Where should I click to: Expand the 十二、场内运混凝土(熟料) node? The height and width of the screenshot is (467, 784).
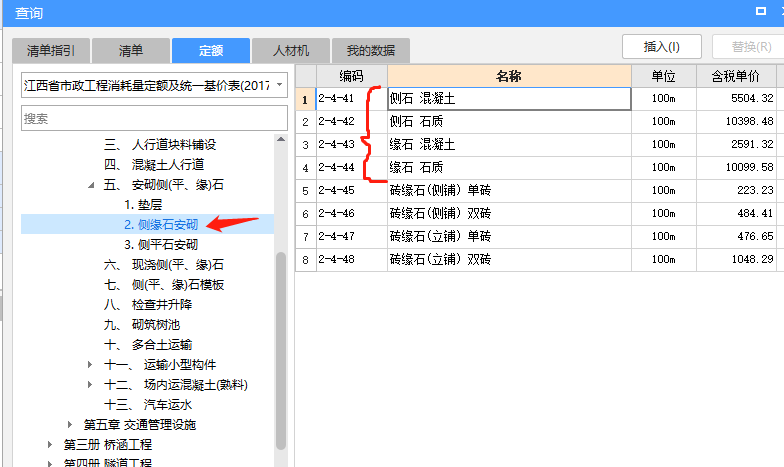point(90,384)
